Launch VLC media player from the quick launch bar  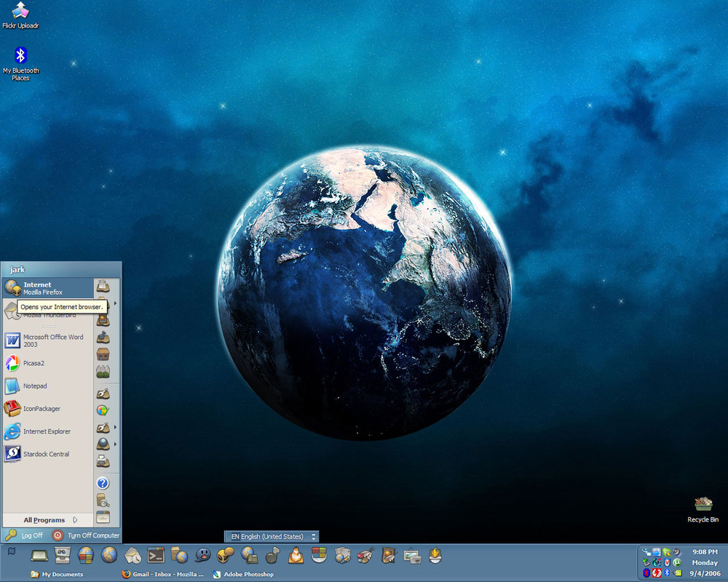click(x=295, y=555)
